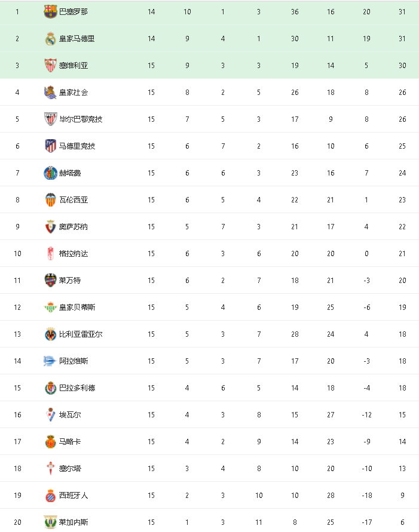The height and width of the screenshot is (532, 419).
Task: Open team link 皇家贝蒂斯
Action: click(77, 307)
